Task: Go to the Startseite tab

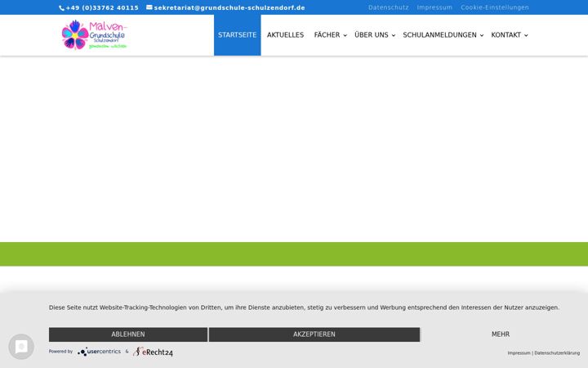Action: click(x=238, y=35)
